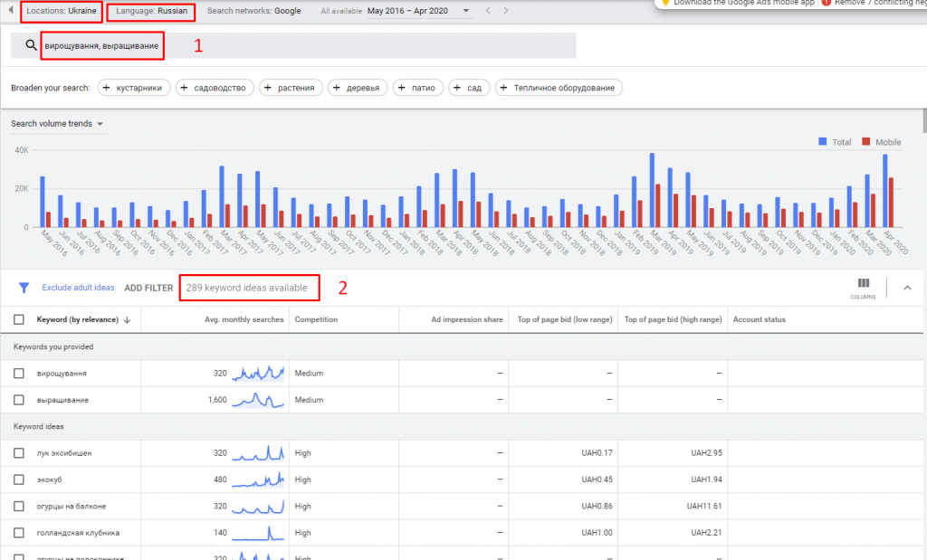Toggle the select-all keywords header checkbox
Screen dimensions: 927x560
pos(19,319)
